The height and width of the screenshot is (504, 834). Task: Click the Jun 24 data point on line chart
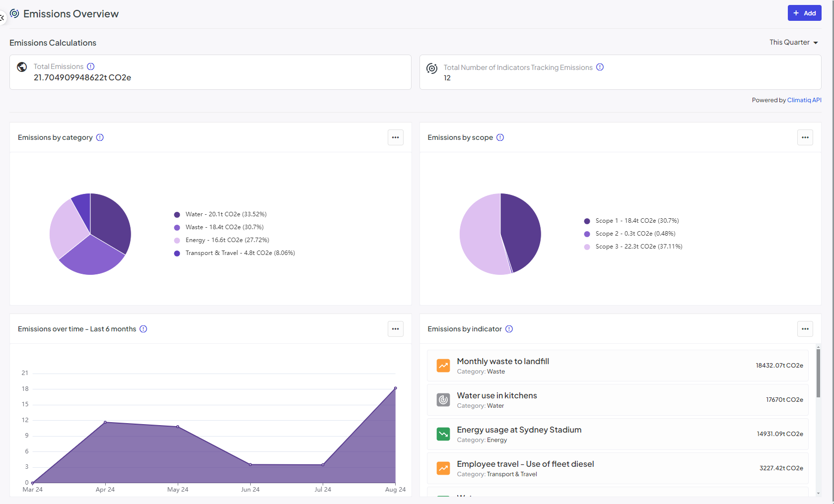click(250, 464)
